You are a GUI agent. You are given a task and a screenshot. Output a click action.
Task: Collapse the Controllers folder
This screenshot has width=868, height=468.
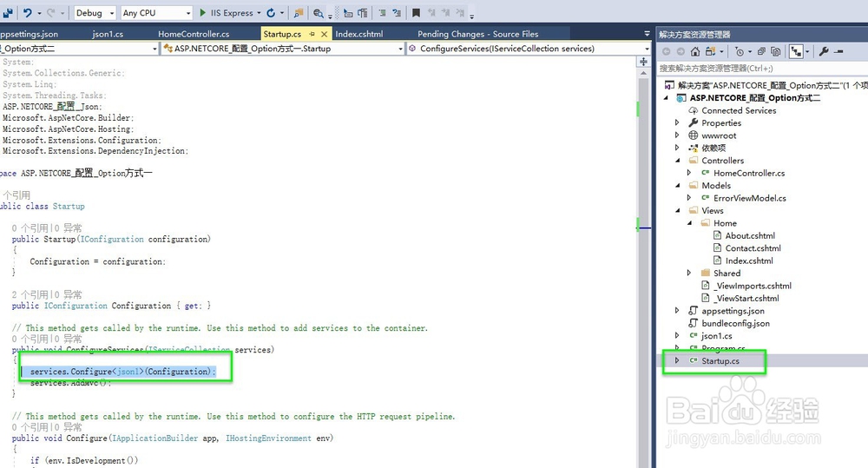(677, 161)
